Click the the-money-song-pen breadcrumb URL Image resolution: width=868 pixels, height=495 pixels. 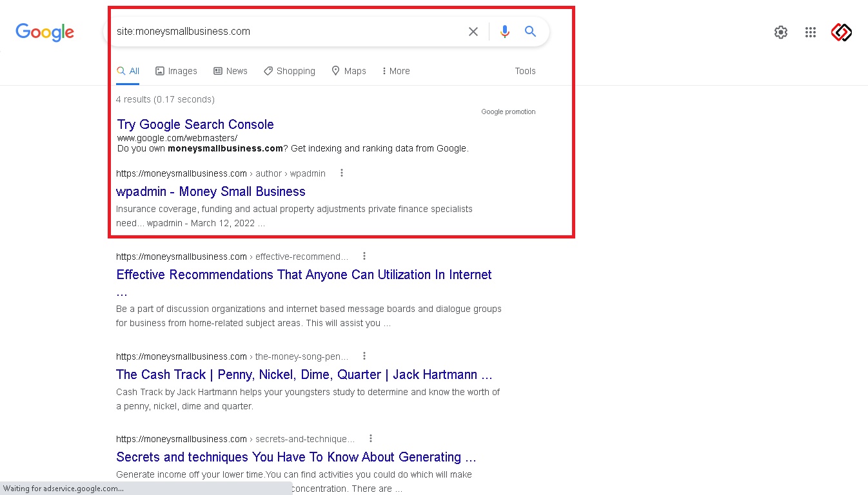click(232, 356)
